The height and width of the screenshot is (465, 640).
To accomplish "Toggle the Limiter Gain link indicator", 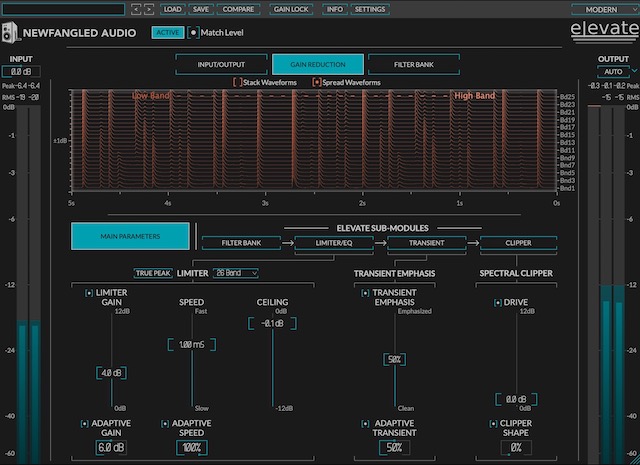I will [90, 292].
